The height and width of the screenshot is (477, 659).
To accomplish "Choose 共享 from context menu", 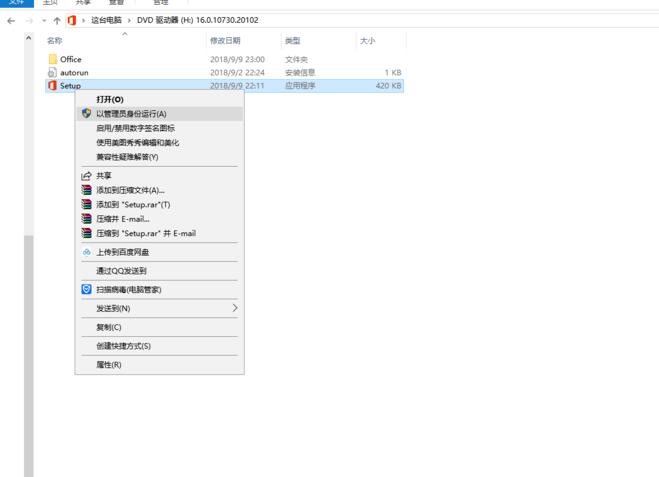I will point(159,176).
